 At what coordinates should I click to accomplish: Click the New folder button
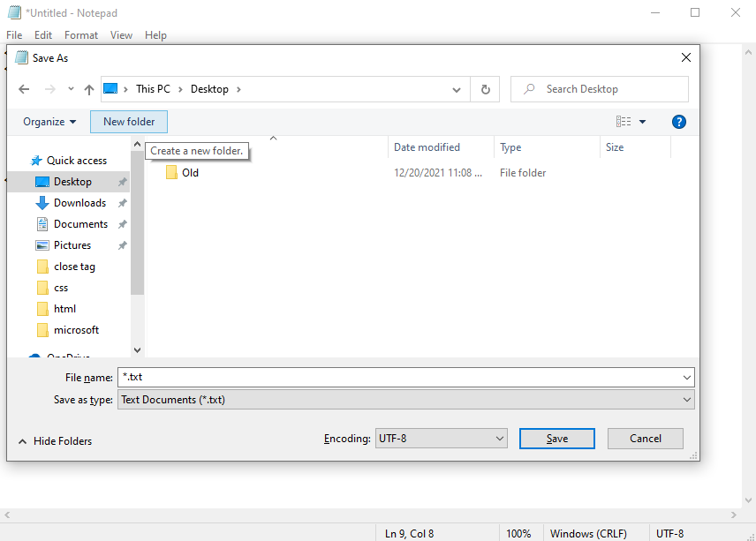[x=129, y=122]
